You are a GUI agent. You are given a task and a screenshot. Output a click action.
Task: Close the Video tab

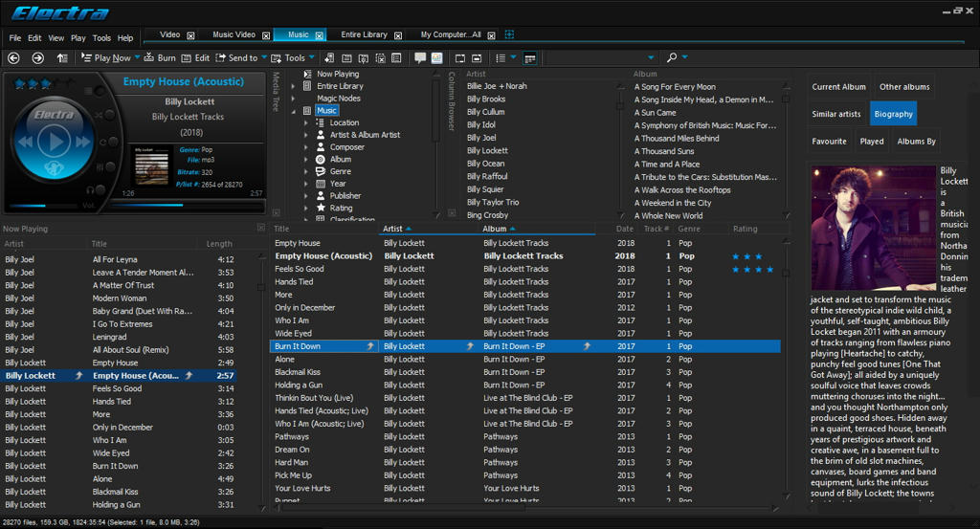click(191, 35)
